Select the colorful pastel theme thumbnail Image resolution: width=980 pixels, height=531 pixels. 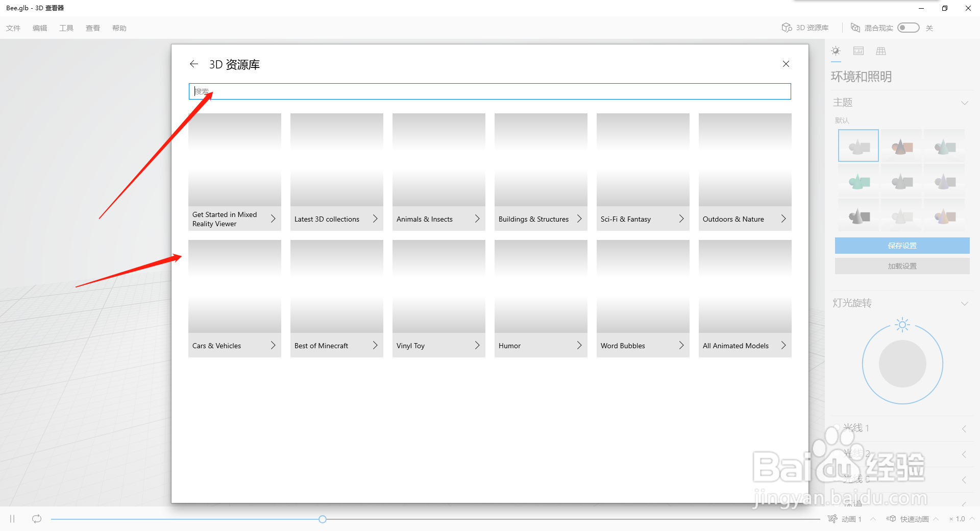944,216
